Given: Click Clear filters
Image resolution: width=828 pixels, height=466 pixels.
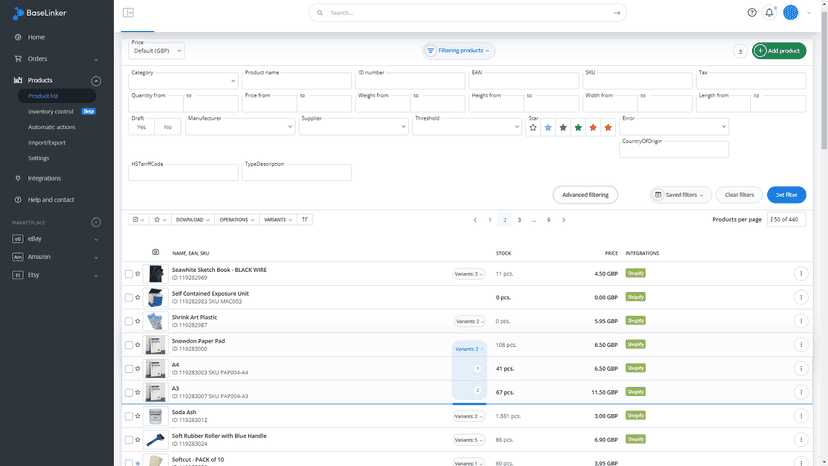Looking at the screenshot, I should pyautogui.click(x=739, y=195).
